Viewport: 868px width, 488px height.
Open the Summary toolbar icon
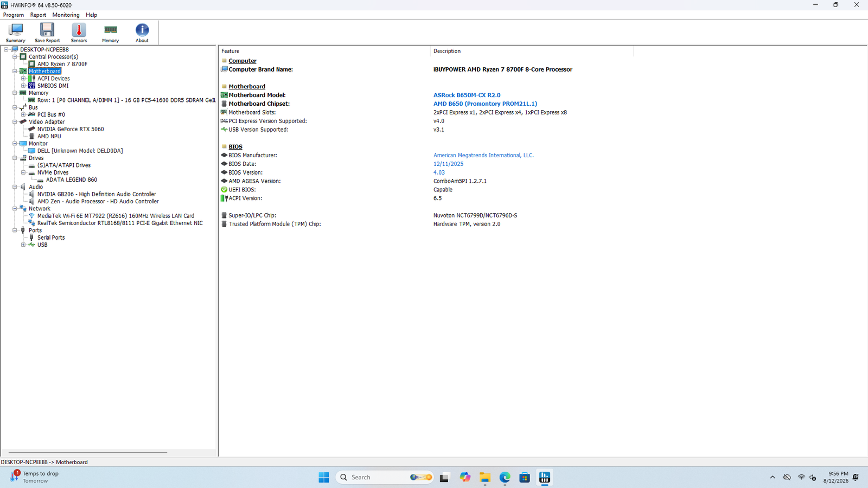[x=15, y=33]
